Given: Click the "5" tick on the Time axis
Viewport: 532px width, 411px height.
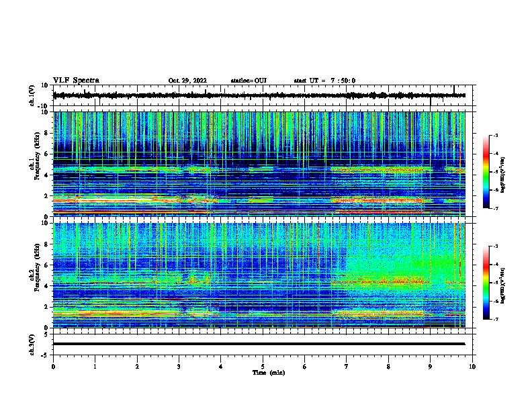Looking at the screenshot, I should 263,367.
